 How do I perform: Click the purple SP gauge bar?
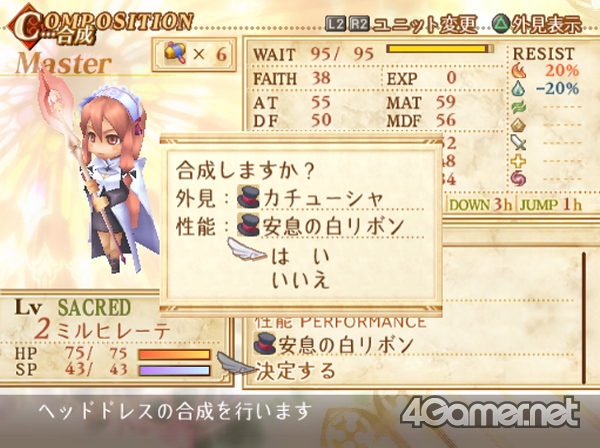[x=174, y=370]
